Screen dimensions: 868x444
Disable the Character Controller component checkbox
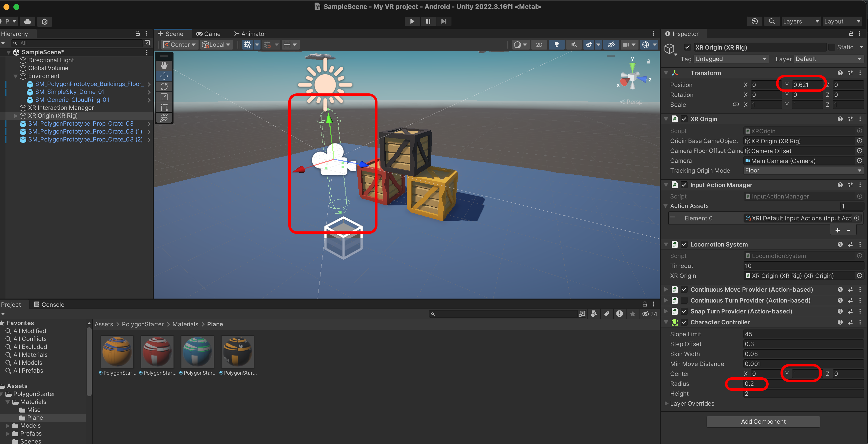click(684, 322)
